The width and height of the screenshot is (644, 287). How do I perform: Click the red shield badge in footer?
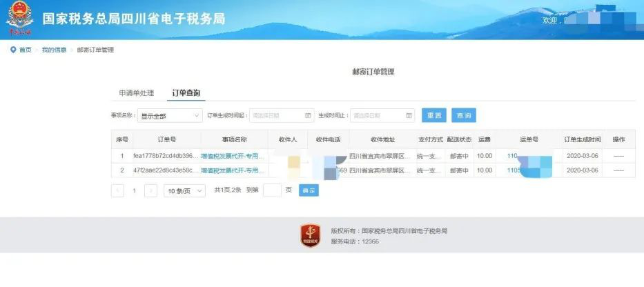click(x=310, y=235)
